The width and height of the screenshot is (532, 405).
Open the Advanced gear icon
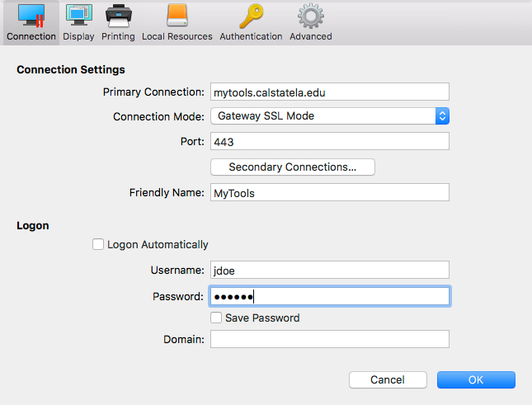[311, 16]
